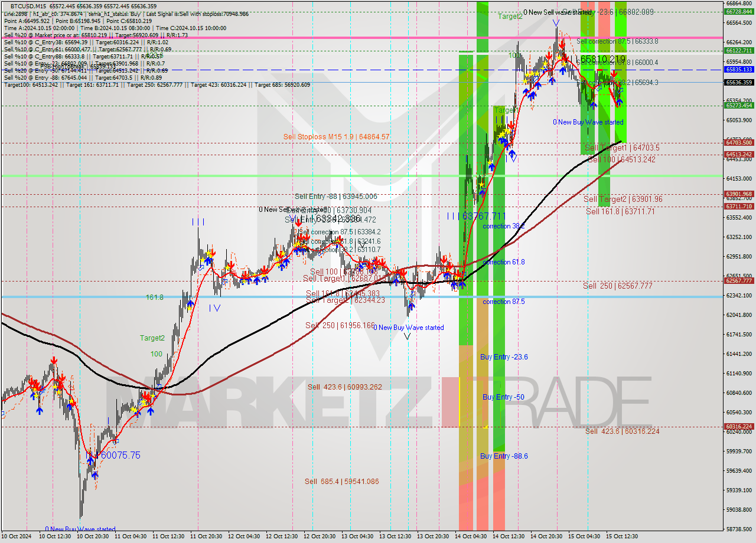Select the 'correction 87.5' label

pyautogui.click(x=504, y=302)
